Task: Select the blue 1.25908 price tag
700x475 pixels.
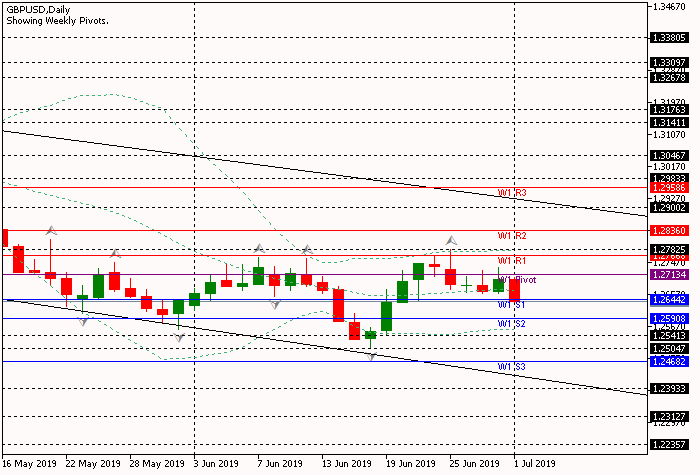Action: coord(667,318)
